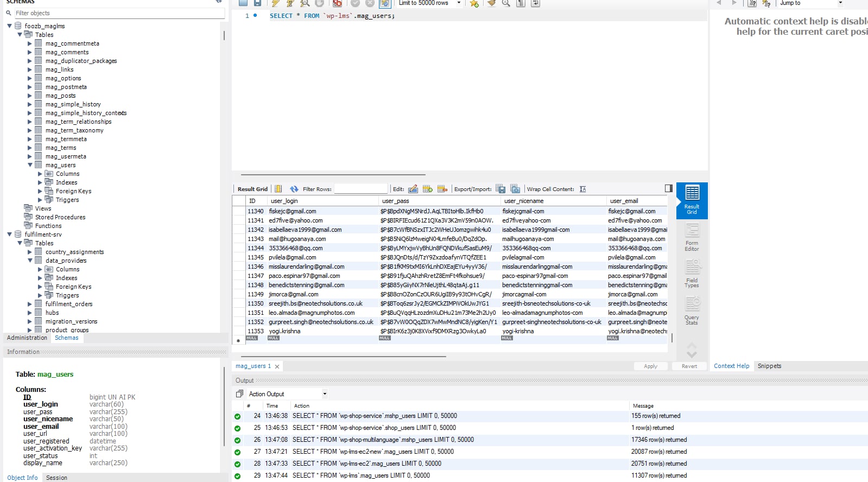Collapse the data_providers table
This screenshot has width=868, height=482.
[30, 260]
